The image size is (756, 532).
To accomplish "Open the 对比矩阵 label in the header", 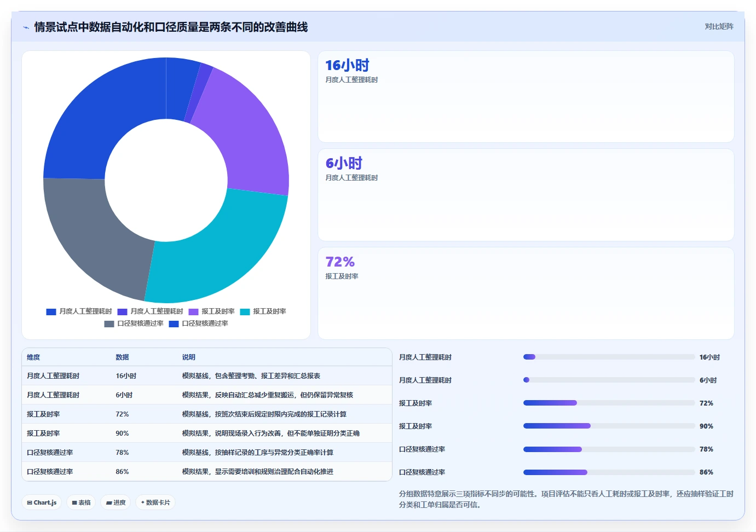I will 719,26.
